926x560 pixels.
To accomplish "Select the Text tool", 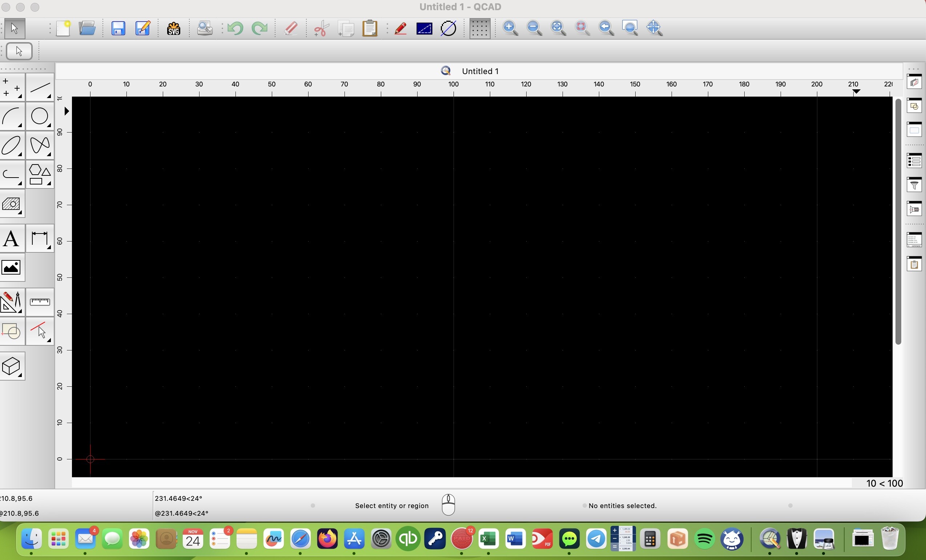I will [x=12, y=239].
